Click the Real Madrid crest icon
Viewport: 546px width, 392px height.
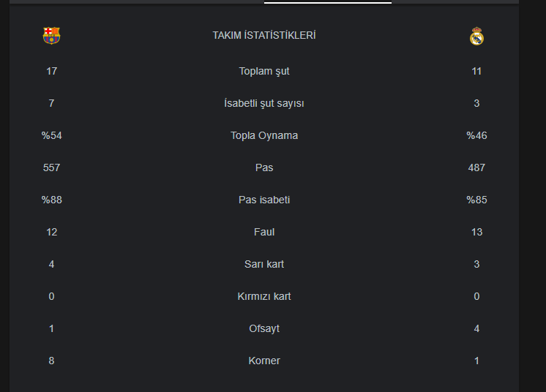476,36
